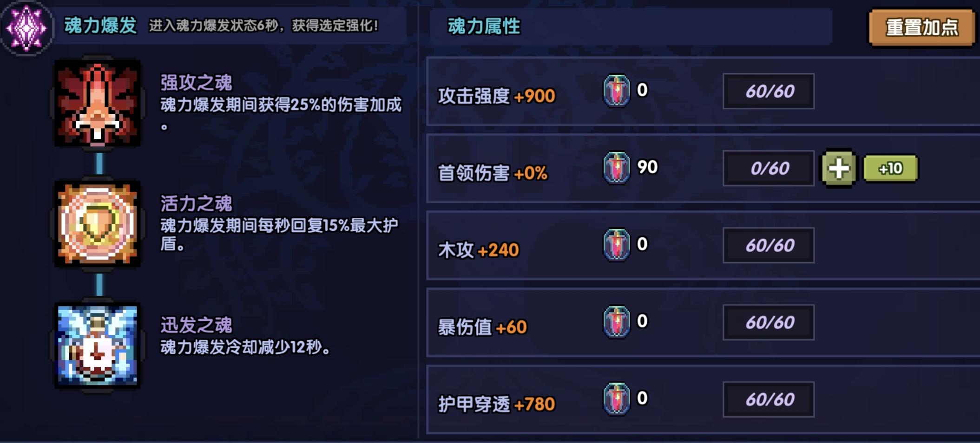This screenshot has width=980, height=443.
Task: Click the soul currency icon beside 暴伤值
Action: (616, 322)
